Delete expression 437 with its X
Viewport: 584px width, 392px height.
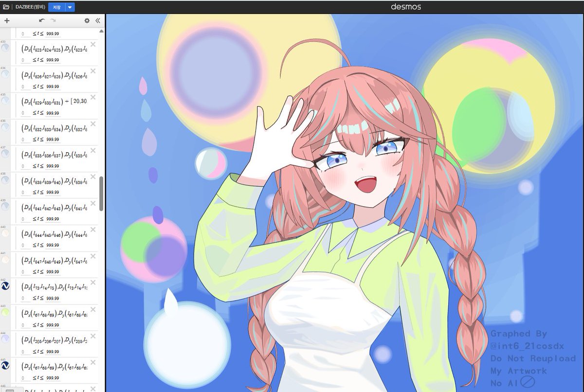click(93, 150)
